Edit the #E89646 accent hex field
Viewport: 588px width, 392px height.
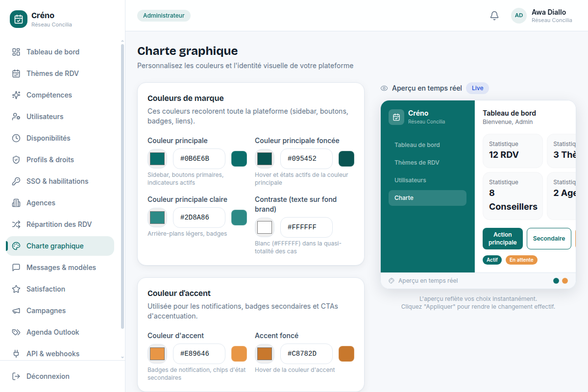pos(199,354)
